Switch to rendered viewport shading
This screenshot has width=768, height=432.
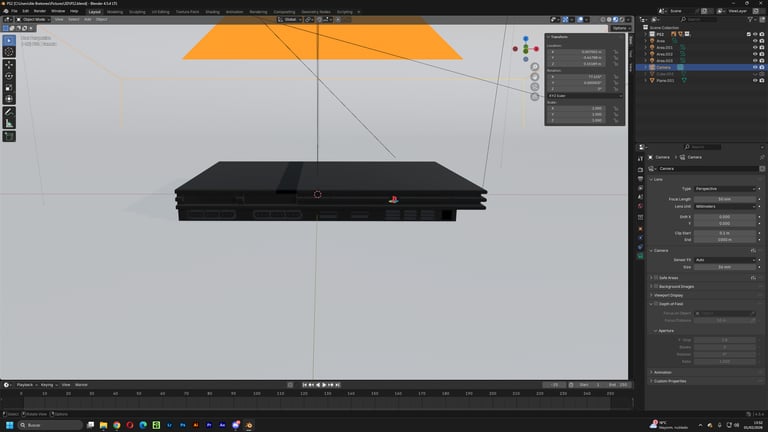coord(622,20)
